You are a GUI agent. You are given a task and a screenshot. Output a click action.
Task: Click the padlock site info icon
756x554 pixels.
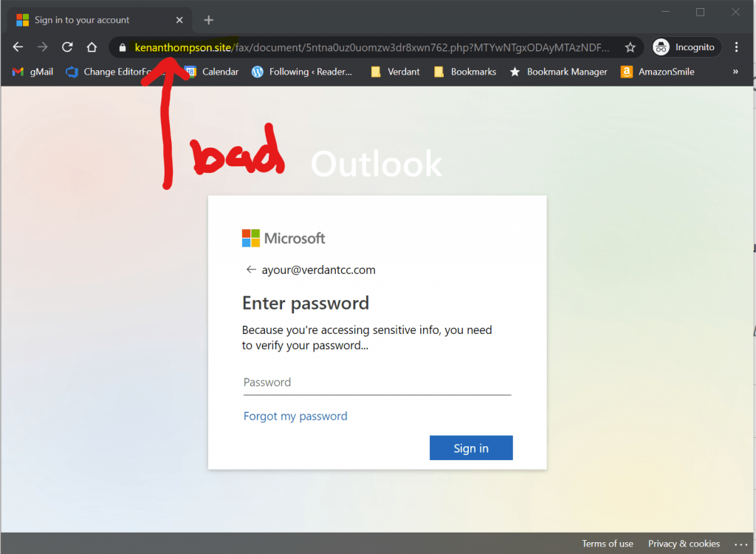pos(123,47)
